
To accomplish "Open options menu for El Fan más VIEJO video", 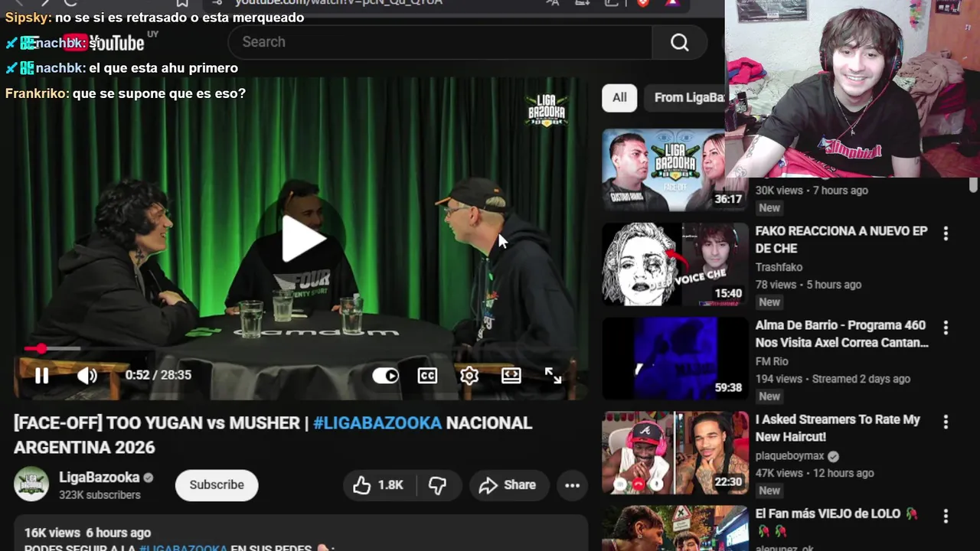I will [x=946, y=516].
